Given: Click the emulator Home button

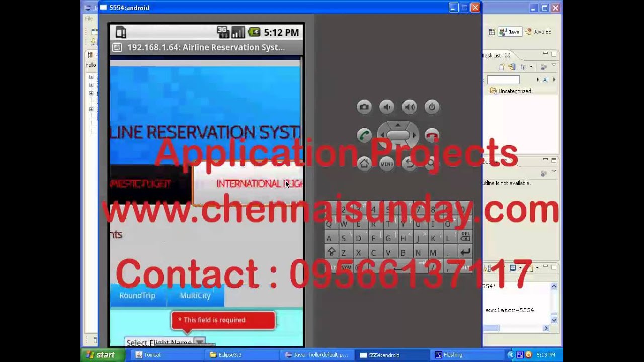Looking at the screenshot, I should click(x=364, y=163).
